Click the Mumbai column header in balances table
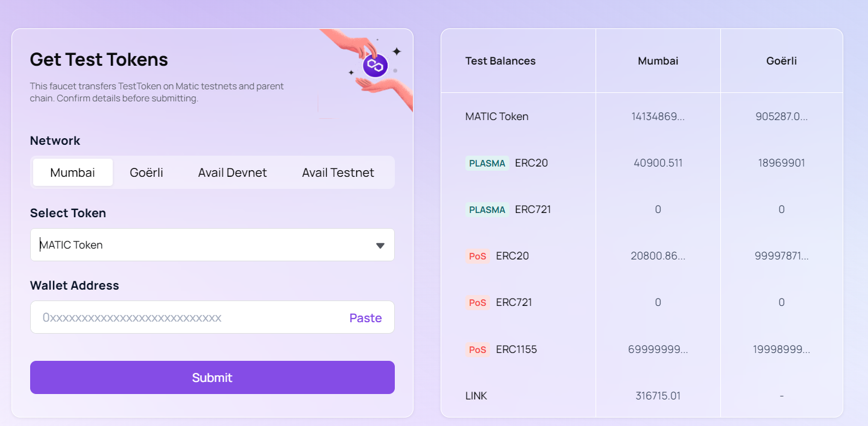Viewport: 868px width, 426px height. [658, 61]
